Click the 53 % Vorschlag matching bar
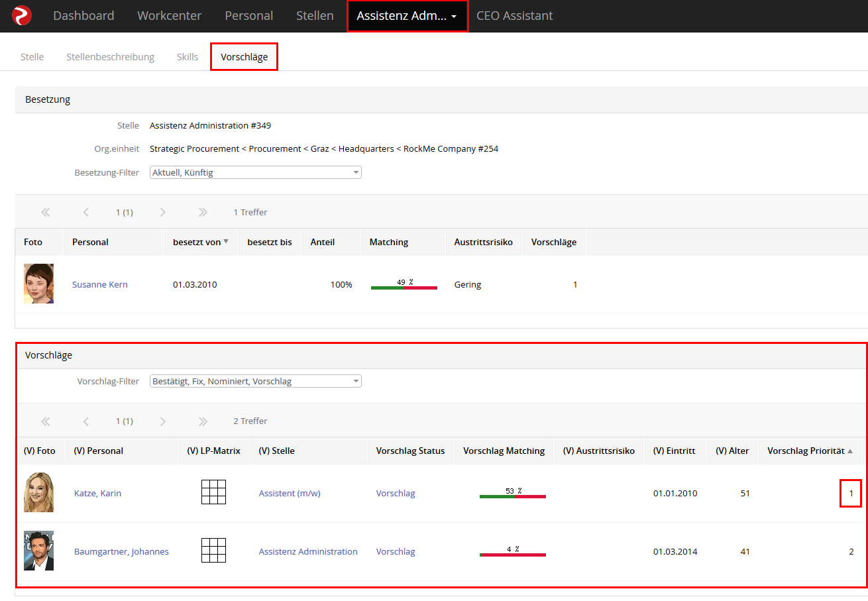This screenshot has height=601, width=868. click(513, 493)
